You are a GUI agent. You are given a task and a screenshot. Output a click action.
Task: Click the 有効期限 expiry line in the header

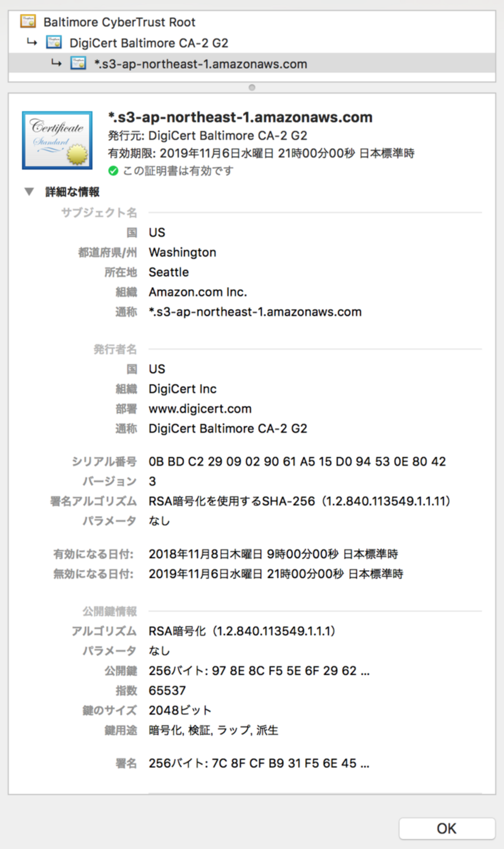(261, 153)
